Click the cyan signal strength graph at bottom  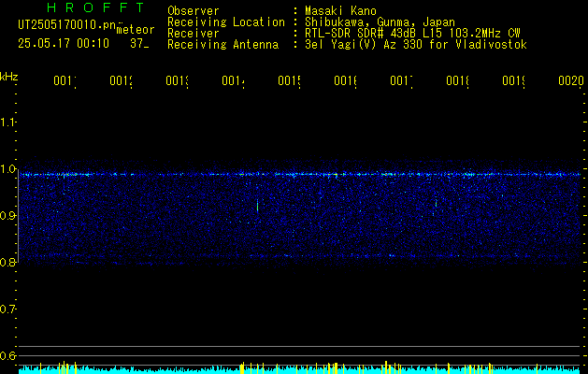coord(299,368)
